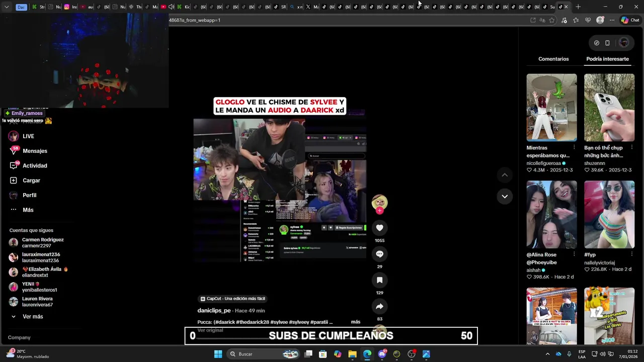Open browser translate icon in address bar

pos(542,20)
